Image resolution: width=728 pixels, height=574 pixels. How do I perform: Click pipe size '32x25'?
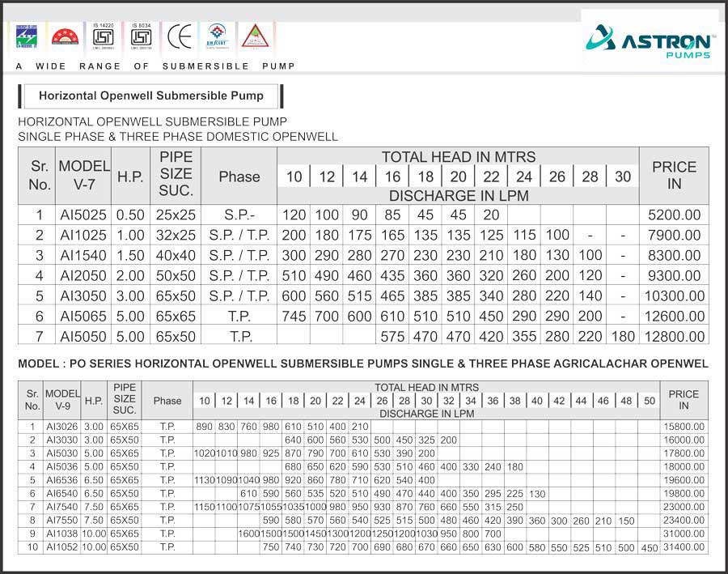click(x=176, y=235)
